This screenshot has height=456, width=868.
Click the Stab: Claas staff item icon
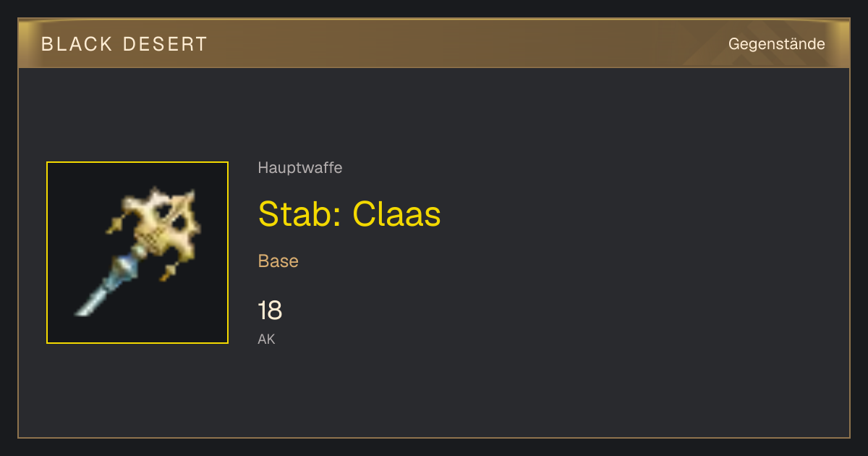tap(137, 253)
